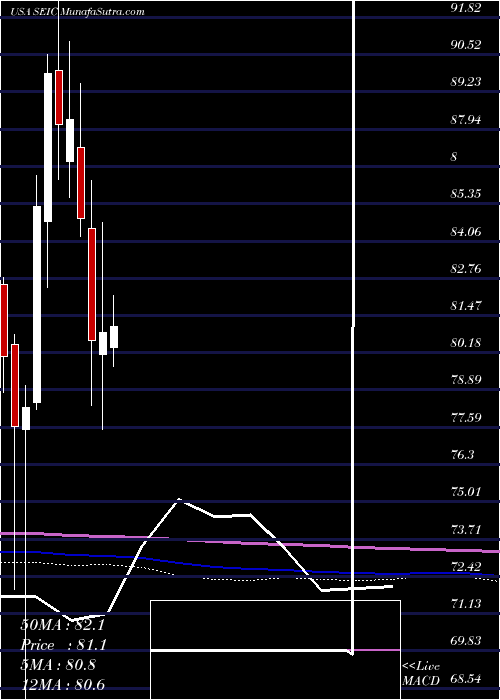Click the 85.35 price axis label

(467, 194)
